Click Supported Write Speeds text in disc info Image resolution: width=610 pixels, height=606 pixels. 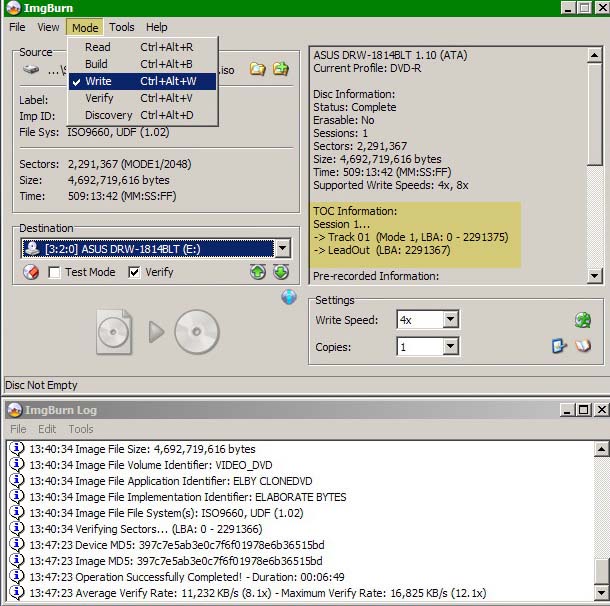point(391,185)
